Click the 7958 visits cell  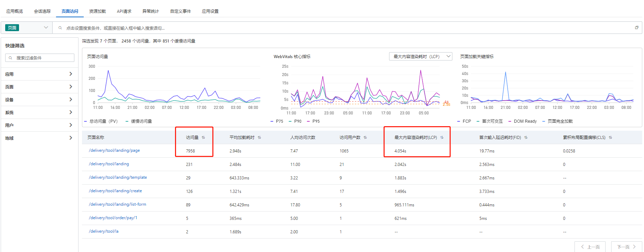(x=191, y=151)
